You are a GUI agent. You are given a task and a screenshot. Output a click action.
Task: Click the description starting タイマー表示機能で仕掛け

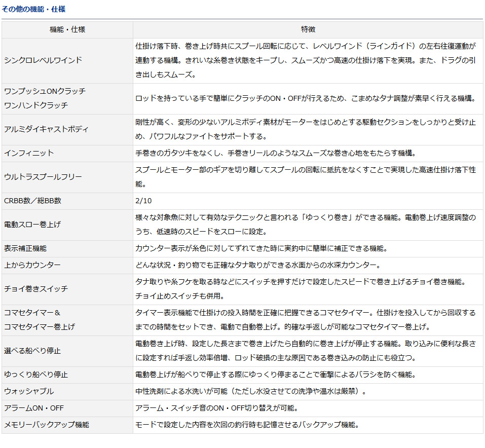click(x=306, y=320)
